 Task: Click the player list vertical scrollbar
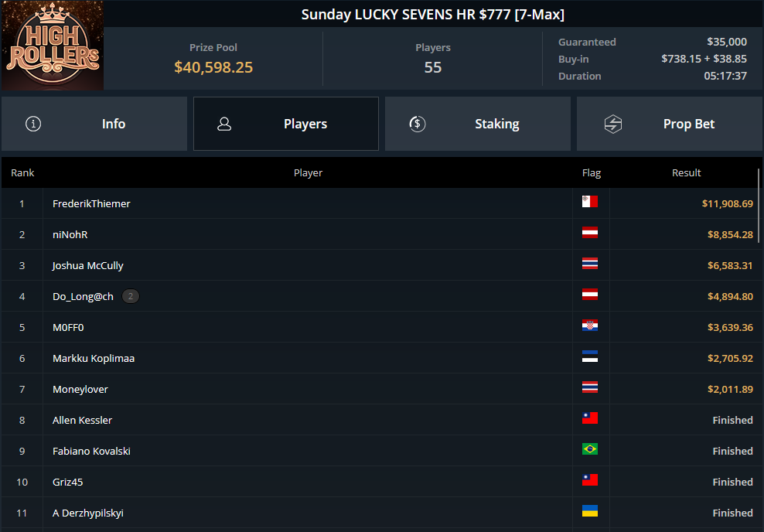coord(759,206)
